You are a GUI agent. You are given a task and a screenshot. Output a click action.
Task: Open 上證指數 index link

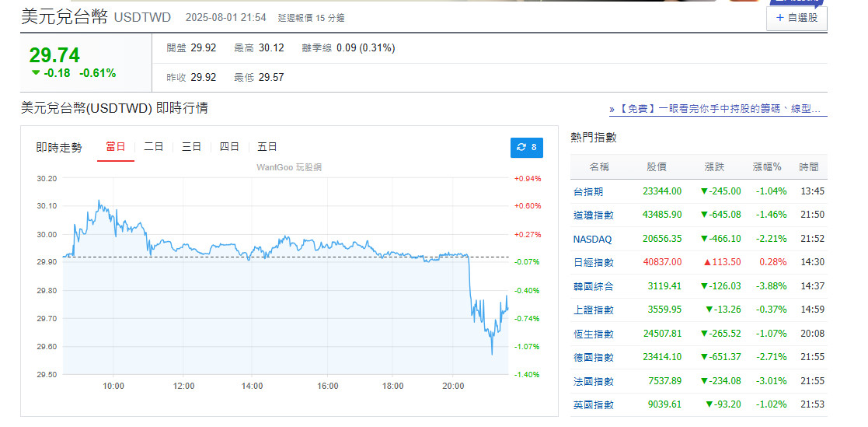tap(593, 310)
